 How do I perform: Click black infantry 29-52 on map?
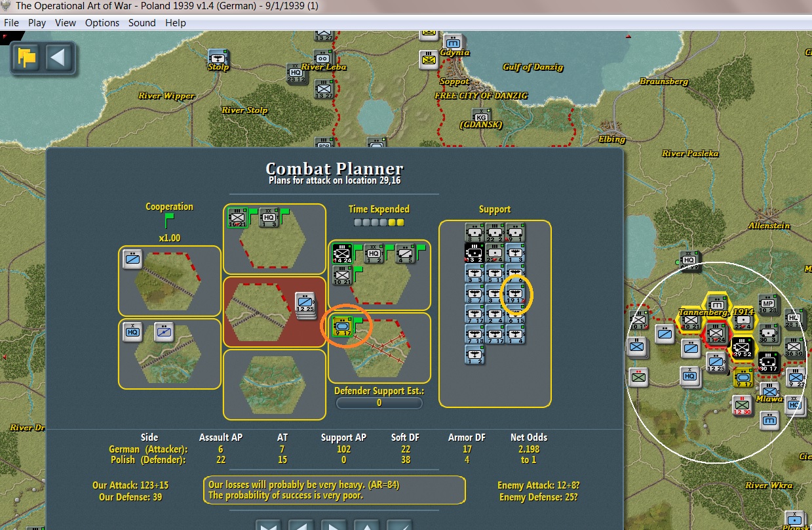coord(742,349)
